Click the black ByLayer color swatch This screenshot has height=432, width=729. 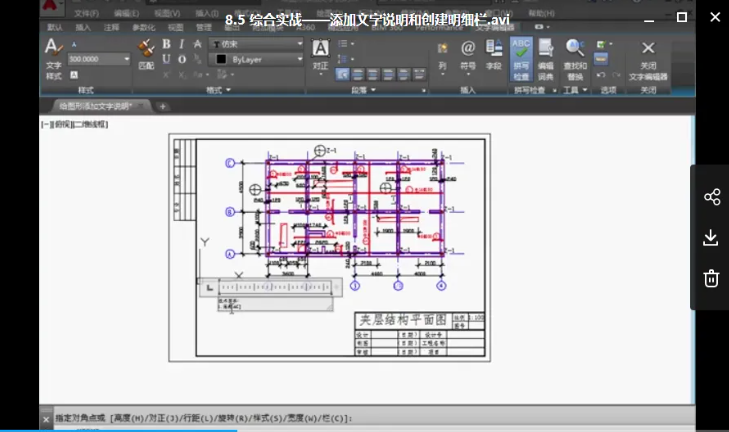point(221,59)
